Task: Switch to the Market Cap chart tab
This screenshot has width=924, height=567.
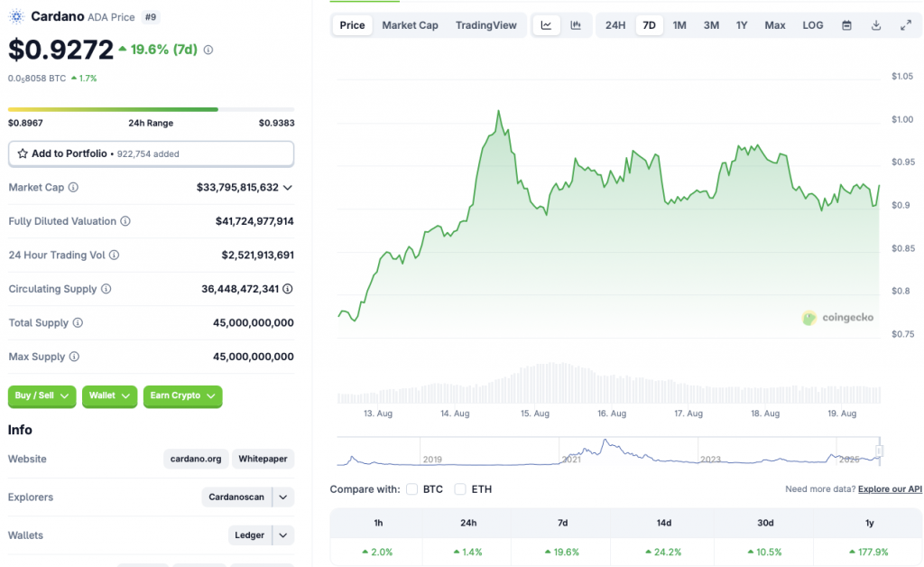Action: [x=411, y=25]
